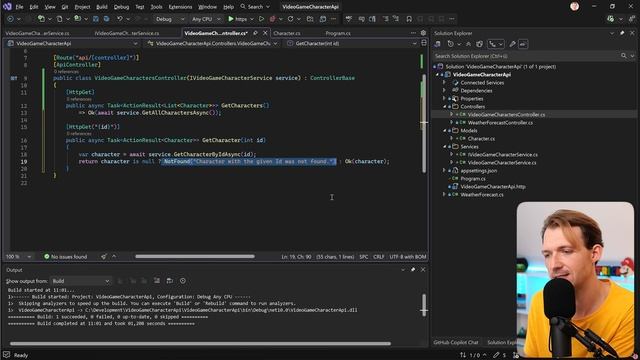Expand the Connected Services node

tap(444, 82)
